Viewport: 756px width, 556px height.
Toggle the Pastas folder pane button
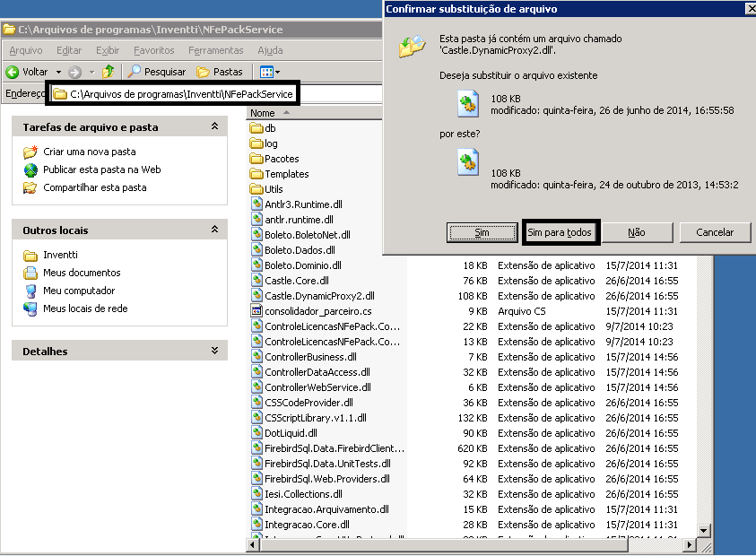pos(220,72)
